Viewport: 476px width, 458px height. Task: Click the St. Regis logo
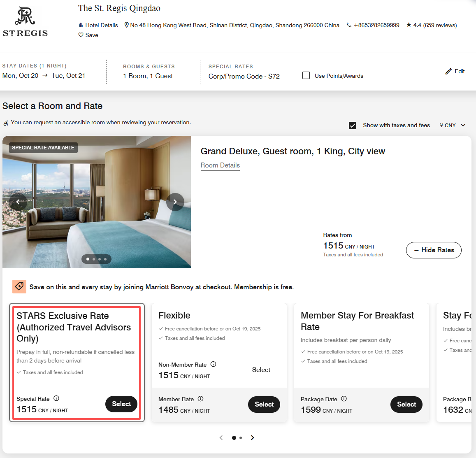[x=25, y=22]
